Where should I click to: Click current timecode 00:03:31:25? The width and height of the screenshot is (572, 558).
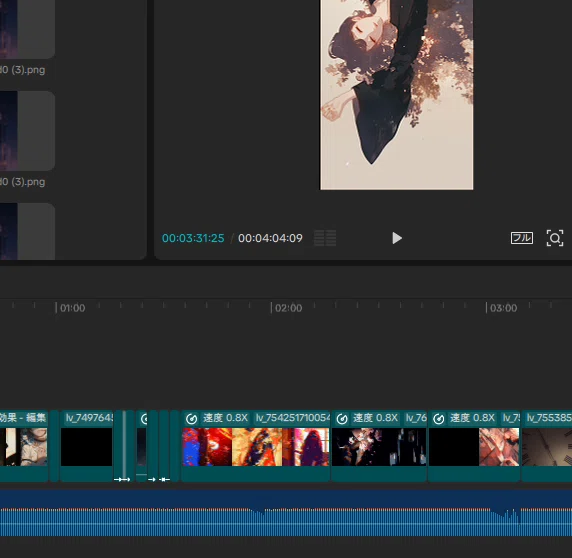coord(193,238)
